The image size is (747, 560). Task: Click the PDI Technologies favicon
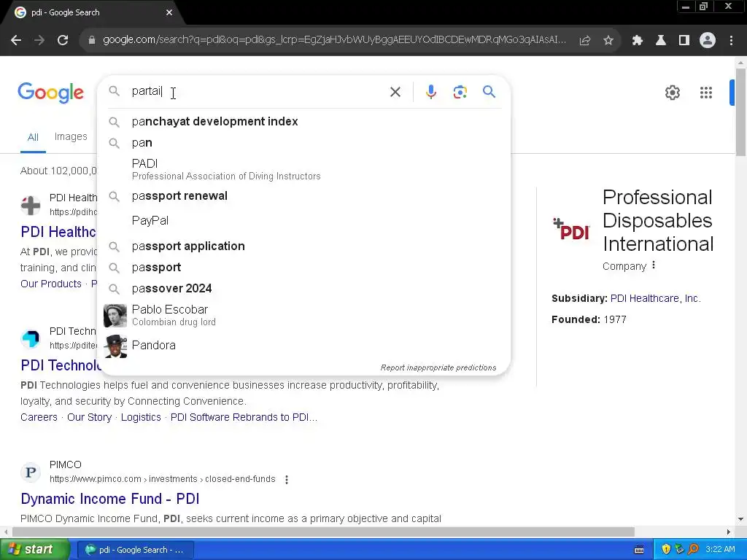(x=31, y=338)
